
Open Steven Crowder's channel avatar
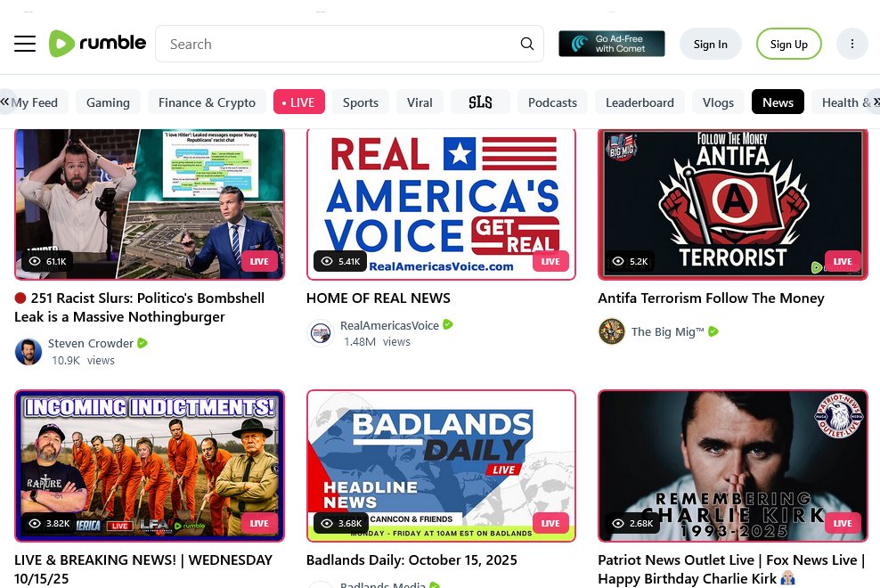click(x=29, y=352)
